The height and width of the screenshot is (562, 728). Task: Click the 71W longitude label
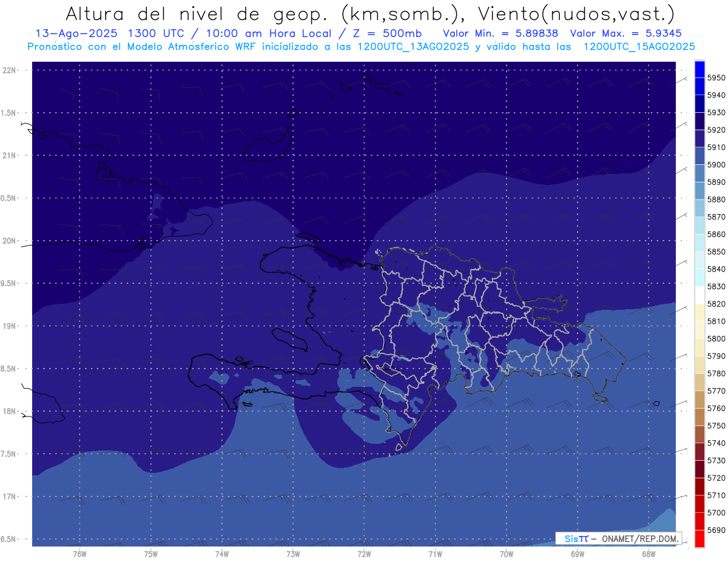[435, 554]
